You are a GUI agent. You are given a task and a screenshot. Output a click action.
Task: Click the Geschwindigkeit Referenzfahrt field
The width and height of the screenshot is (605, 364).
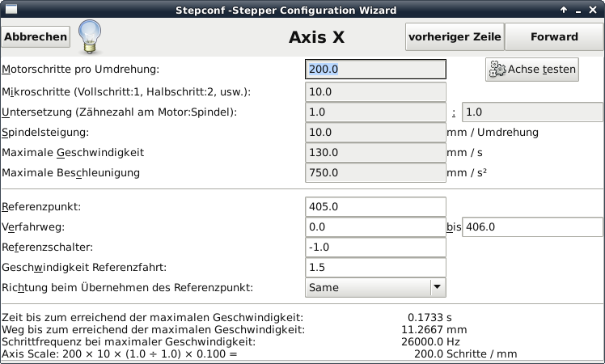(x=376, y=267)
